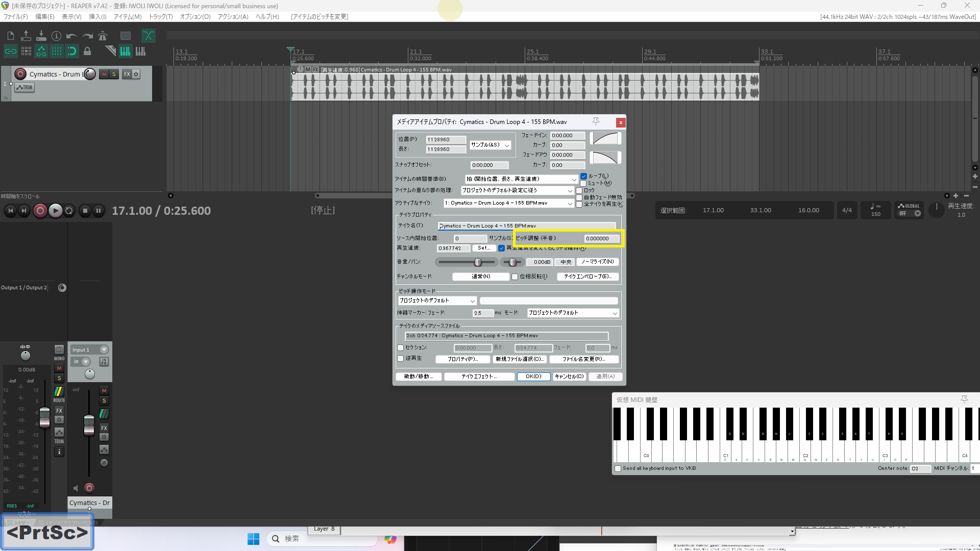Solo the Cymatics Drum track
Screen dimensions: 980x551
[114, 74]
